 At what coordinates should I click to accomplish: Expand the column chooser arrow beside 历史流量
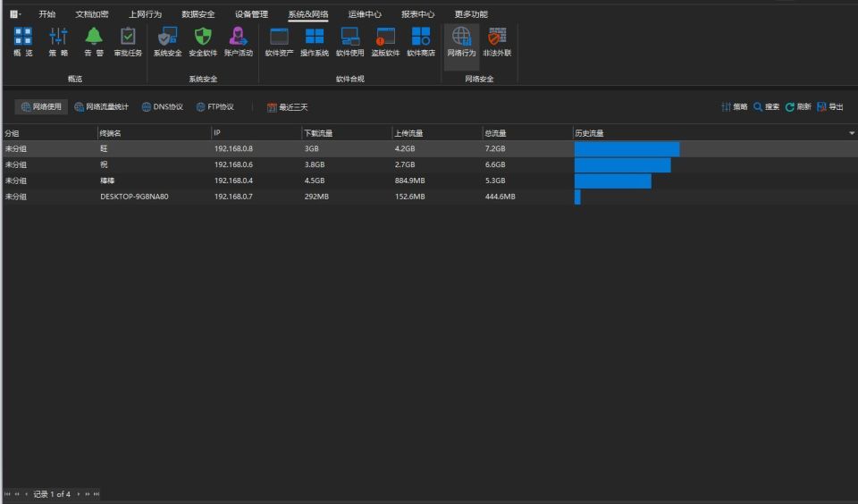[852, 133]
